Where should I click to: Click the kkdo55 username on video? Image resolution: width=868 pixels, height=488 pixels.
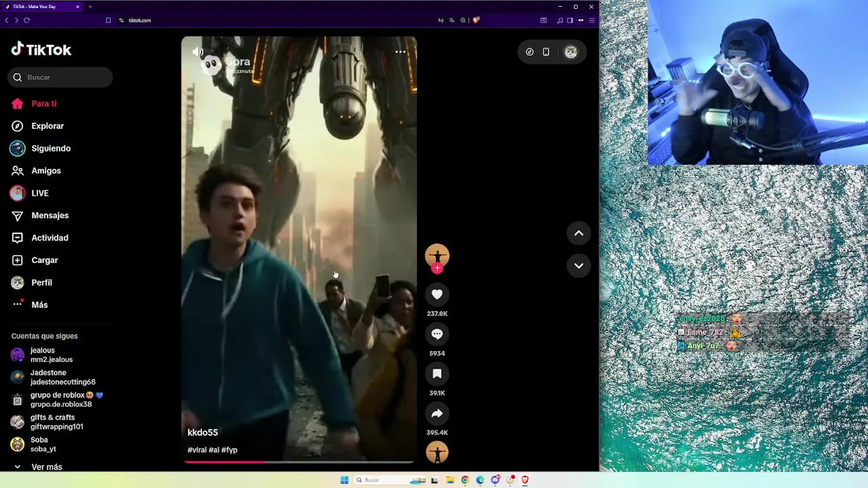203,432
